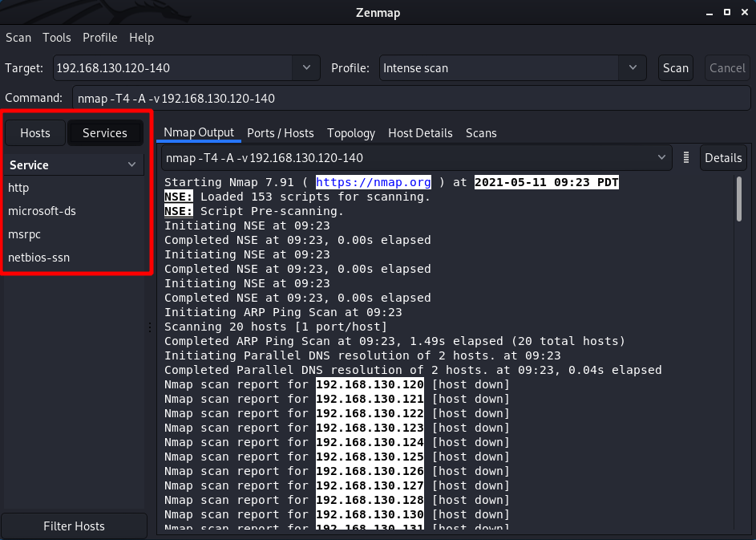This screenshot has width=756, height=540.
Task: Click the pane divider handle dots
Action: coord(150,327)
